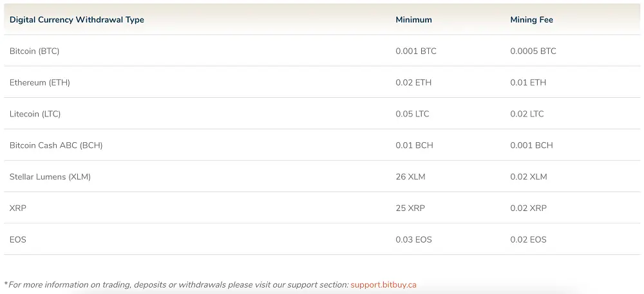Click the Digital Currency Withdrawal Type header
This screenshot has width=644, height=294.
tap(77, 20)
